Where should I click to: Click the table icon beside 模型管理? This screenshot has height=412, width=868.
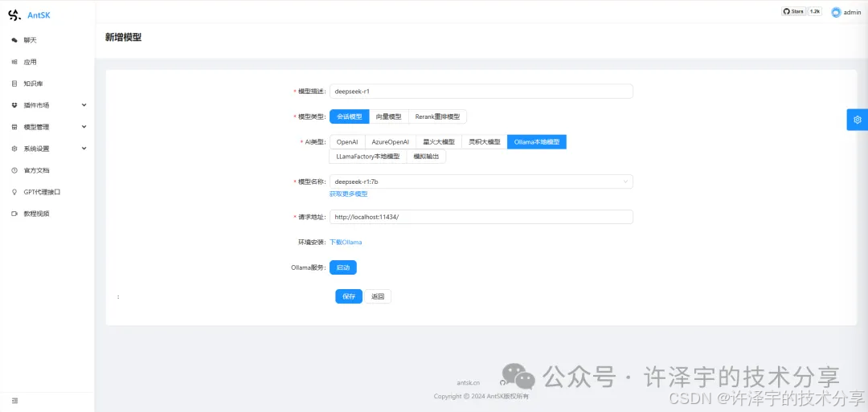tap(14, 127)
